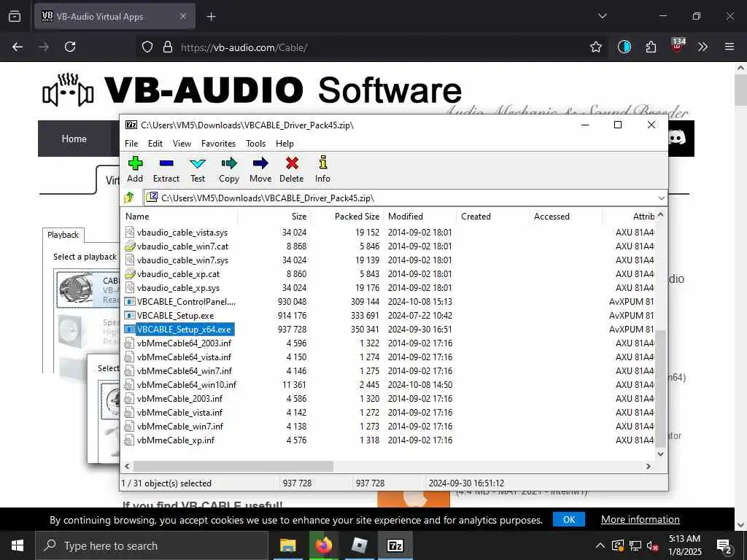Open the File menu in 7-Zip
This screenshot has width=747, height=560.
click(131, 144)
